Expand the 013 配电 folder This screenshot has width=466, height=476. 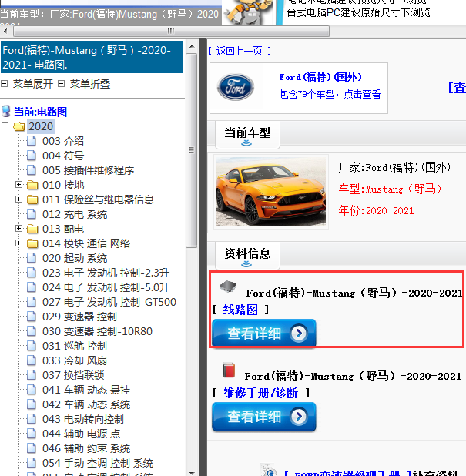(x=18, y=228)
